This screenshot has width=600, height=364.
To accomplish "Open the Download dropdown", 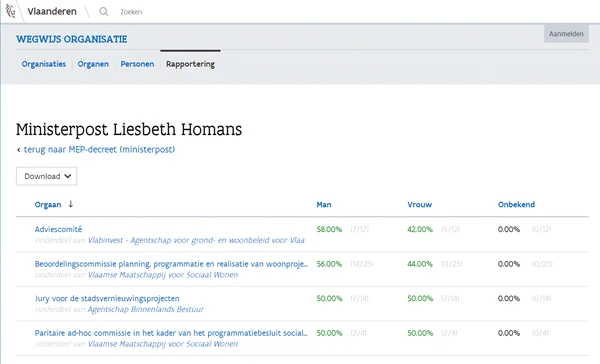I will pyautogui.click(x=46, y=176).
